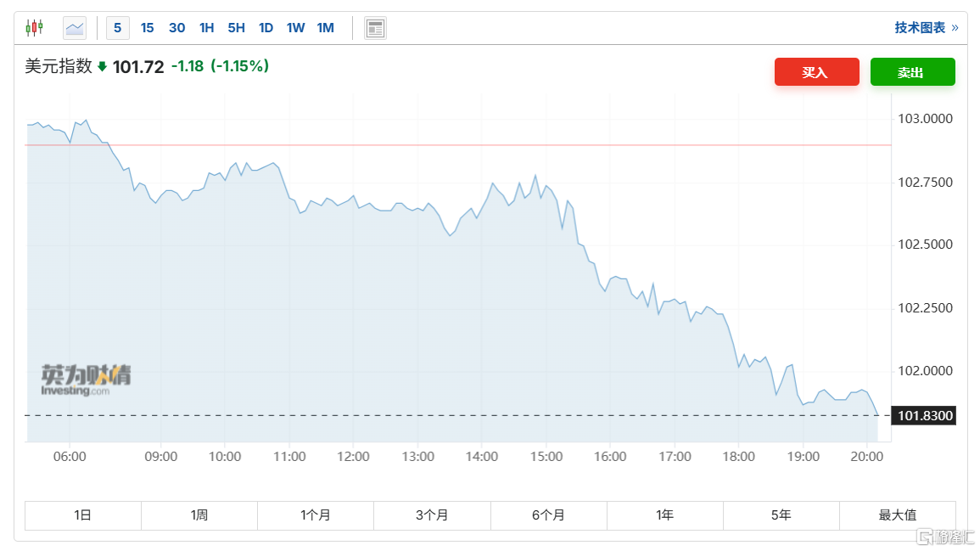Set interval to 1M
Viewport: 980px width, 551px height.
tap(325, 28)
